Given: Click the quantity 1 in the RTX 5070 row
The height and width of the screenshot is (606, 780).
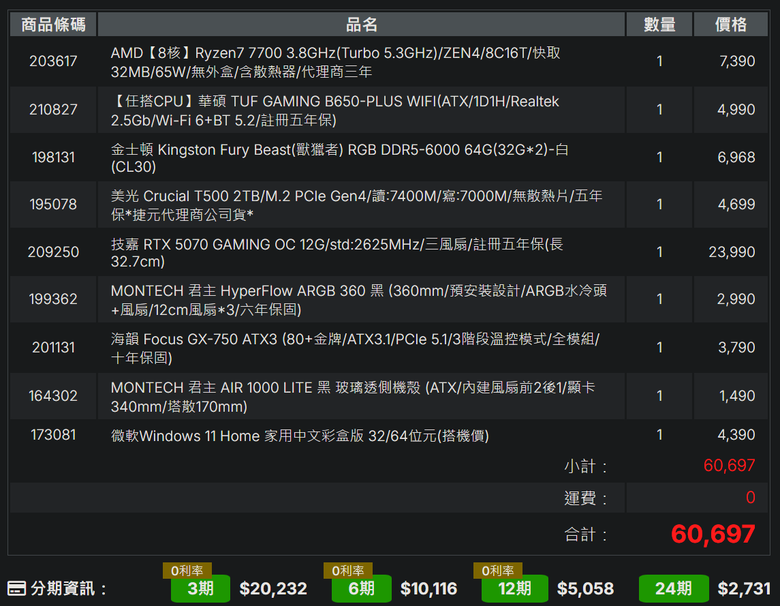Looking at the screenshot, I should click(x=659, y=252).
